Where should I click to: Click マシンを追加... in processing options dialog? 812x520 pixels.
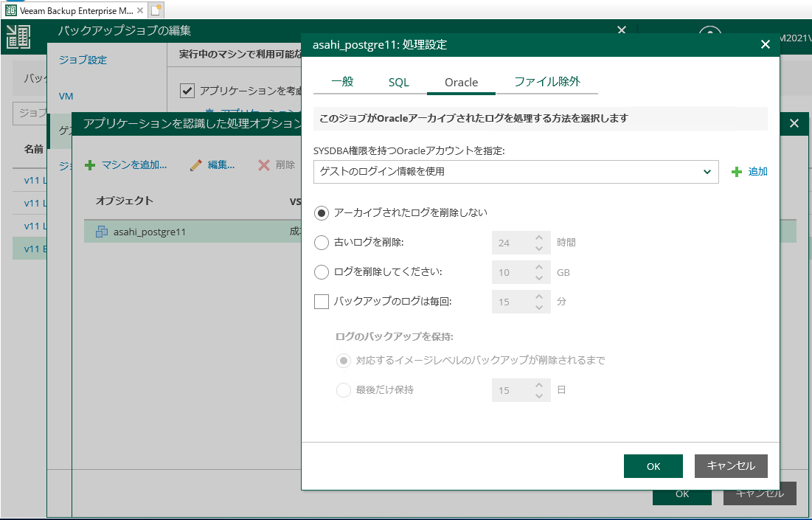[133, 165]
